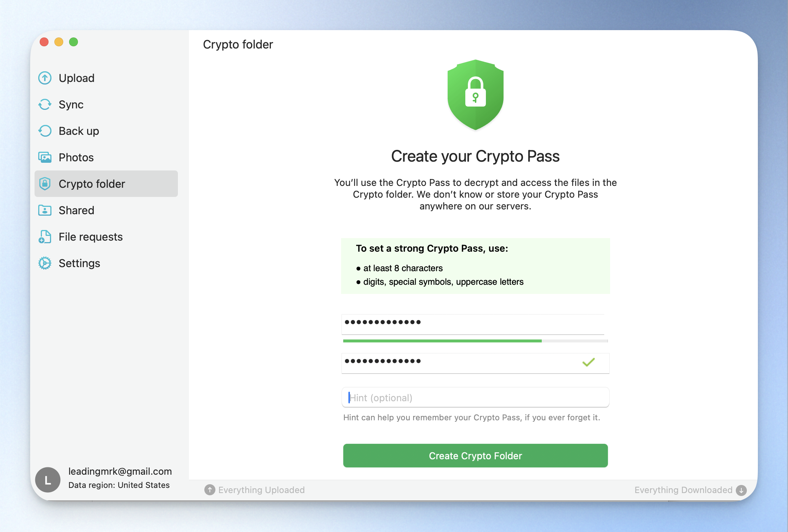Click the Photos icon in sidebar
The width and height of the screenshot is (788, 532).
(45, 157)
